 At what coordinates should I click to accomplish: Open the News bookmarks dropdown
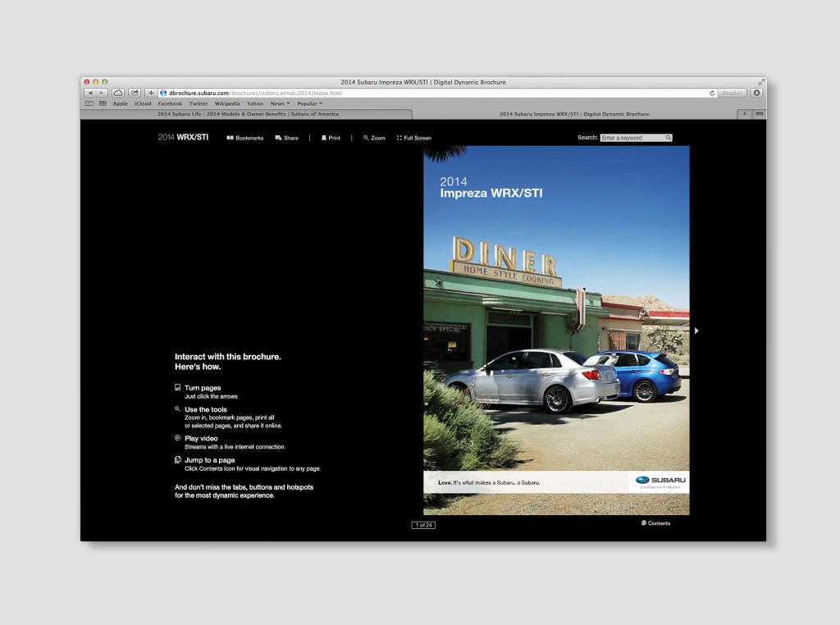(x=280, y=104)
